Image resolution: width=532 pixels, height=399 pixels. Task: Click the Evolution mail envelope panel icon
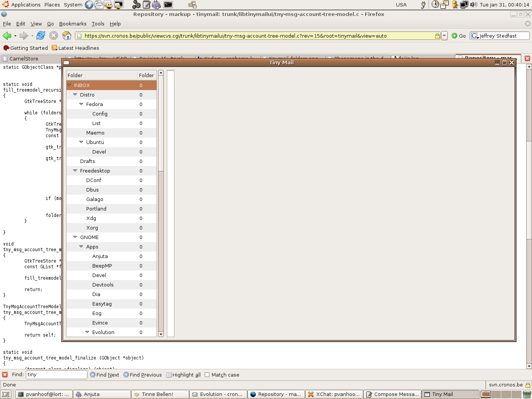[98, 5]
